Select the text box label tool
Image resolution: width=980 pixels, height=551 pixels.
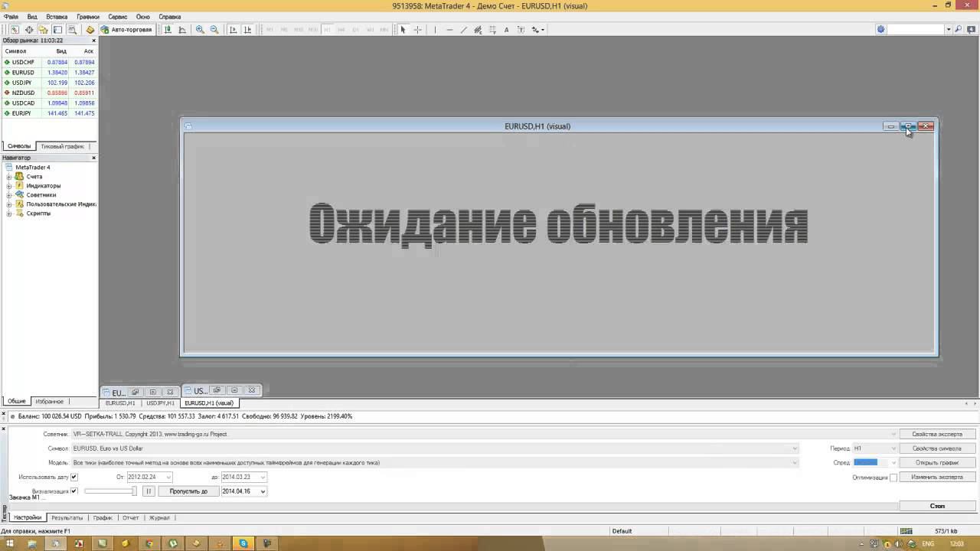tap(521, 30)
